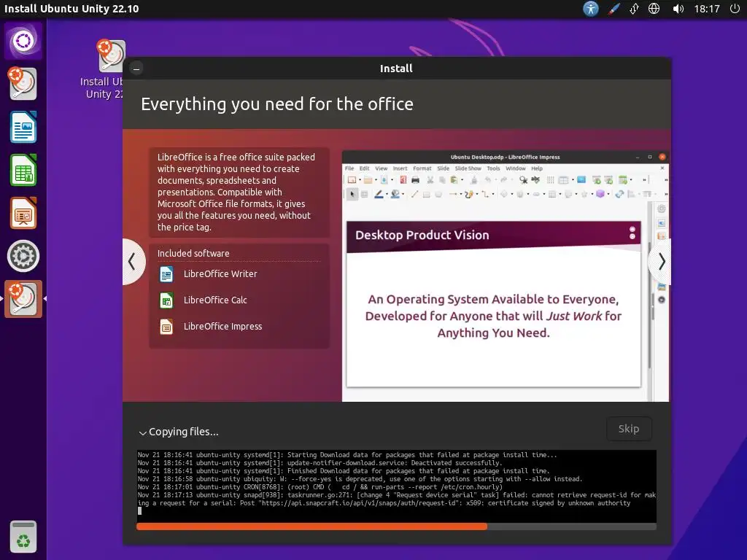
Task: Select the running installer icon in the dock
Action: click(23, 299)
